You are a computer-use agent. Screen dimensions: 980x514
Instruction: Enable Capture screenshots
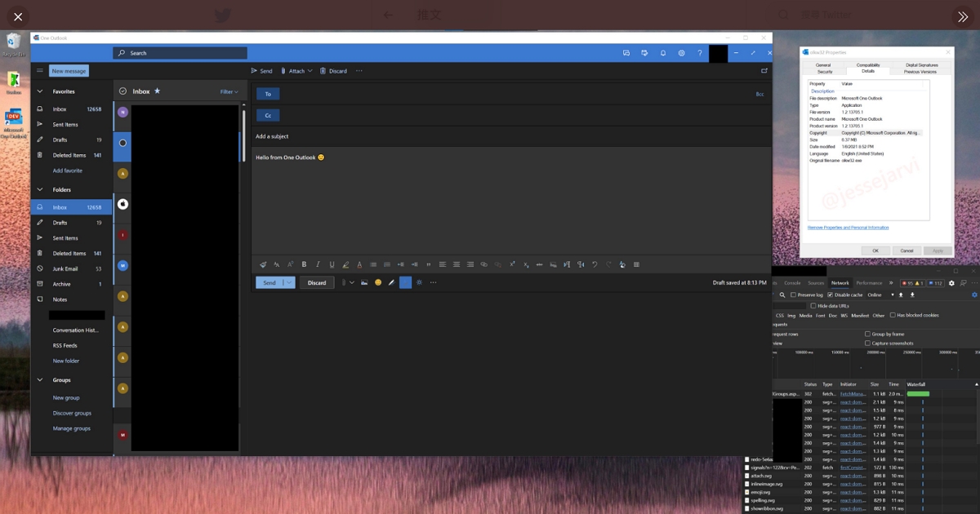point(867,343)
